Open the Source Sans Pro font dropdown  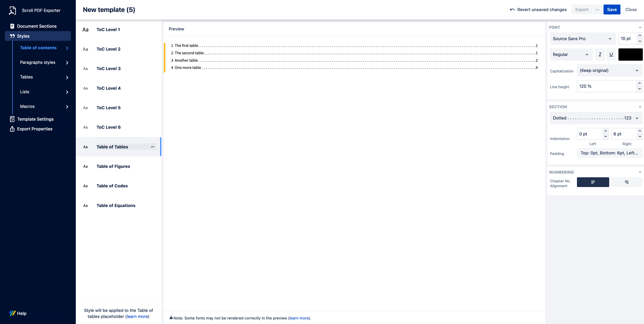[x=582, y=38]
